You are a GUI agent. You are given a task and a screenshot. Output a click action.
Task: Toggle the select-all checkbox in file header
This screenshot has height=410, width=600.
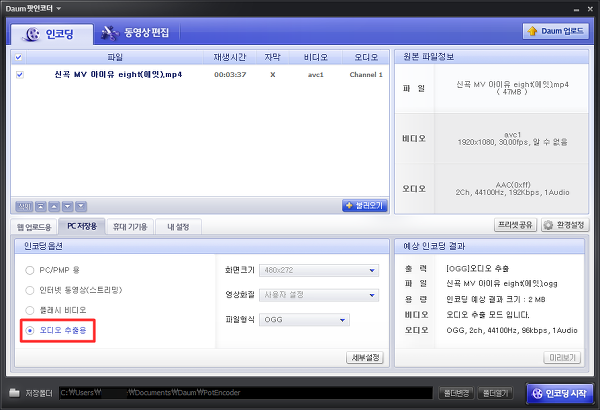[18, 57]
